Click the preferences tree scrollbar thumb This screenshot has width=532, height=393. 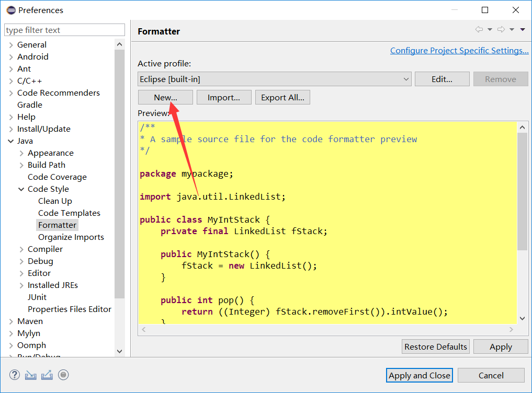119,174
